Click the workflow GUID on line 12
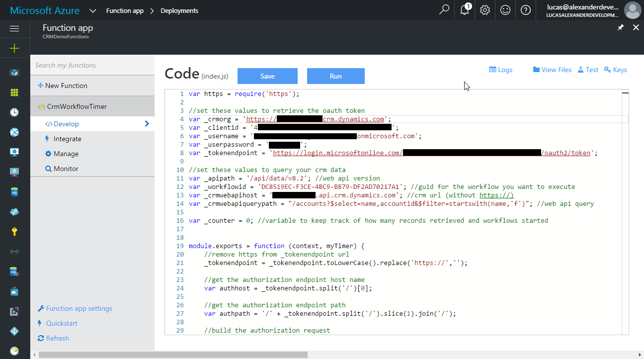This screenshot has width=644, height=359. click(330, 187)
